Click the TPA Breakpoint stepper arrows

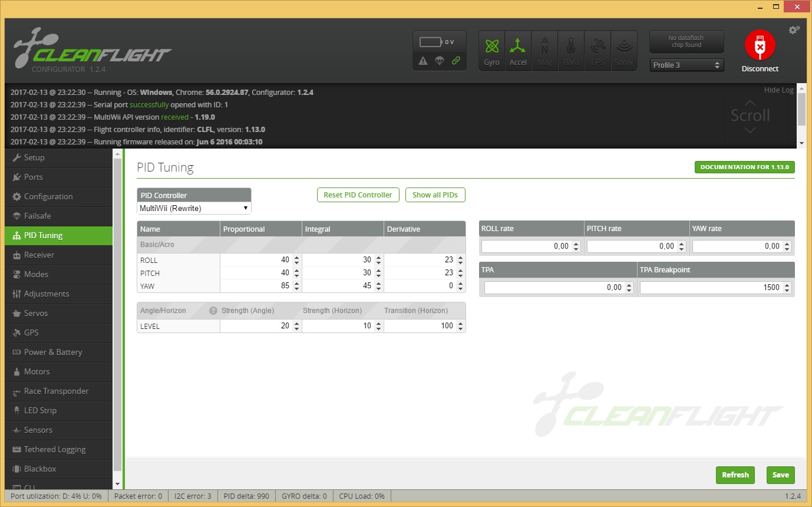[787, 288]
